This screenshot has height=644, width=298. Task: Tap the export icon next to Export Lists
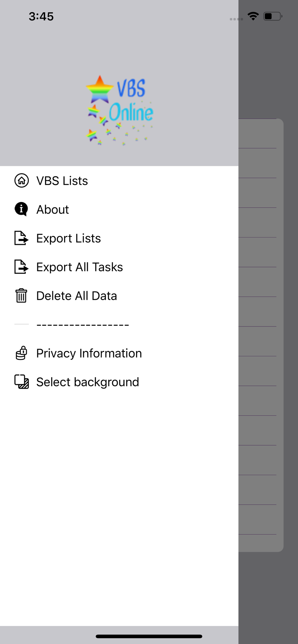click(22, 238)
